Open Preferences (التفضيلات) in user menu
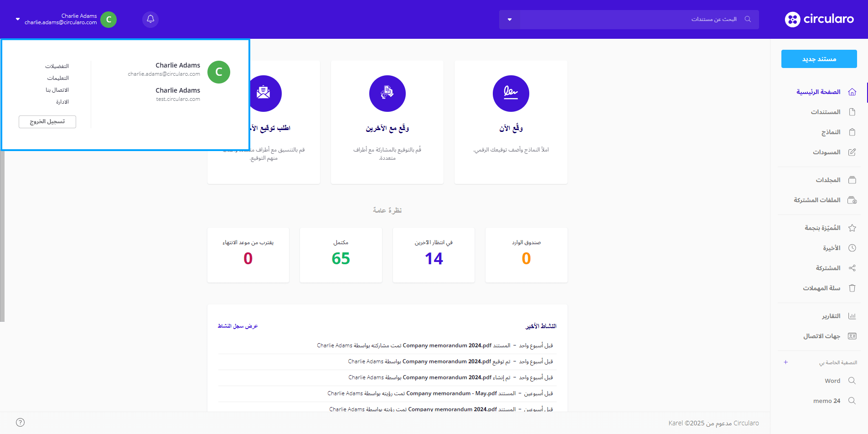The width and height of the screenshot is (868, 434). pyautogui.click(x=57, y=66)
